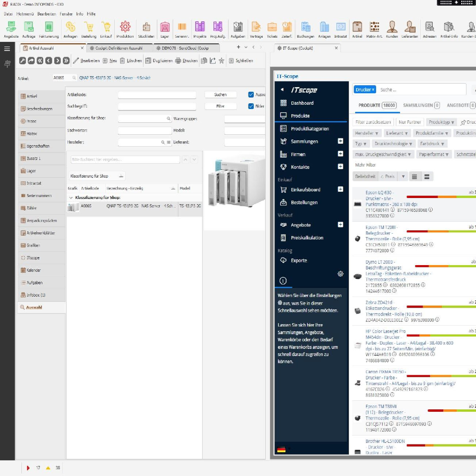Collapse the Klassifizierung für Shop group row
Image resolution: width=476 pixels, height=476 pixels.
pos(71,198)
